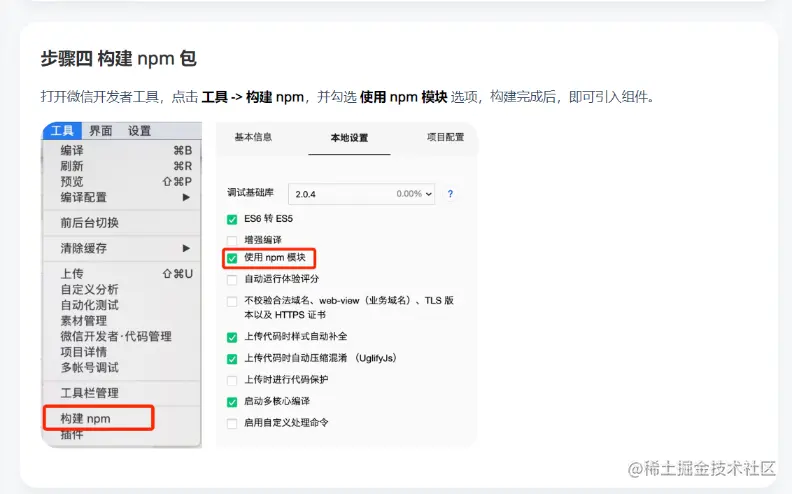Viewport: 792px width, 494px height.
Task: Enable 上传时进行代码保护 checkbox
Action: tap(232, 380)
